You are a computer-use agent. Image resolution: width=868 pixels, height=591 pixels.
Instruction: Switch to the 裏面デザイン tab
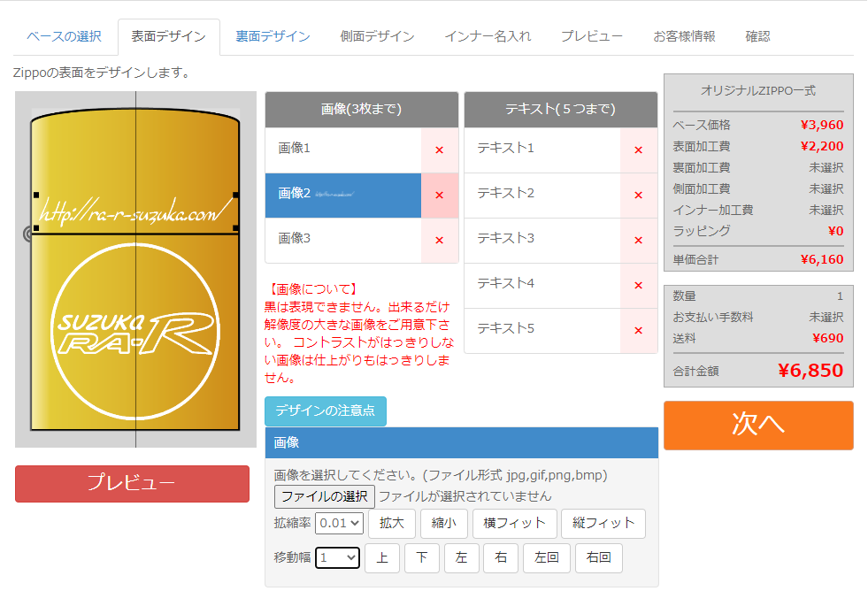click(273, 36)
